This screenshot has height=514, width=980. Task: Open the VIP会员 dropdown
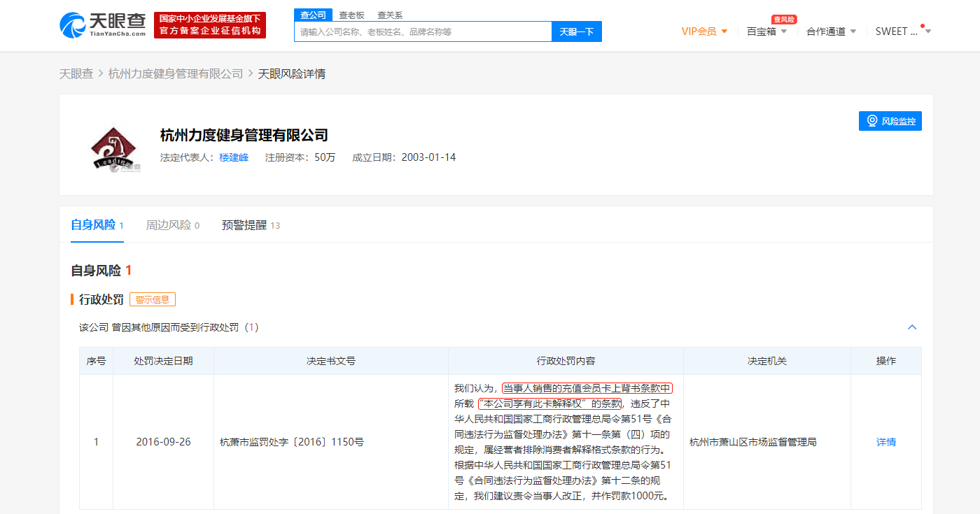pos(705,31)
